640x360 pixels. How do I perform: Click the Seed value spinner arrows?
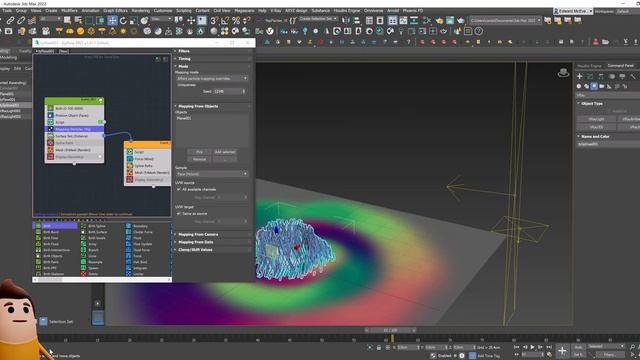coord(244,91)
